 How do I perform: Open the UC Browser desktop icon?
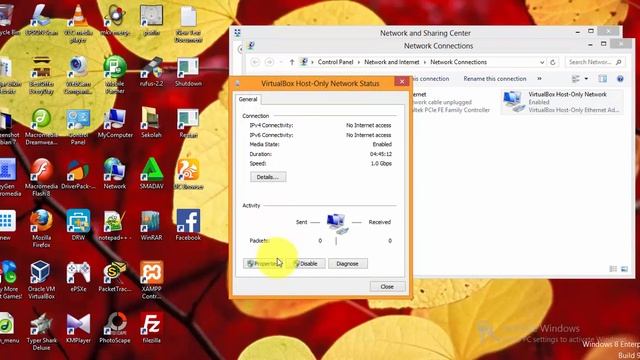pyautogui.click(x=188, y=175)
